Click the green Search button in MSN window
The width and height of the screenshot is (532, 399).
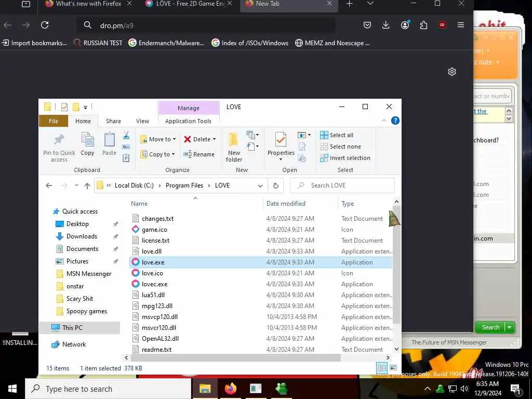tap(490, 327)
